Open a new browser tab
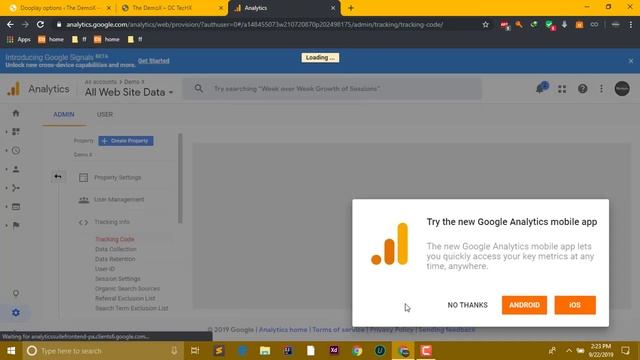The height and width of the screenshot is (360, 640). coord(351,8)
